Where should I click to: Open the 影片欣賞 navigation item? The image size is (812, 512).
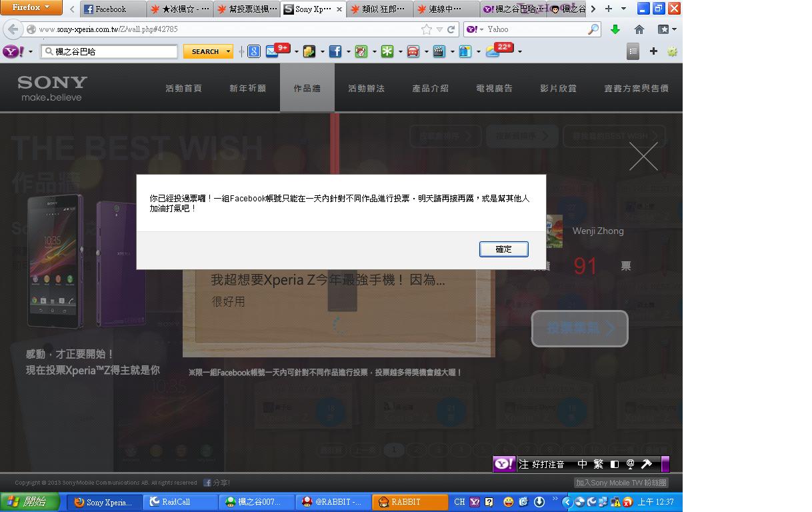(558, 88)
